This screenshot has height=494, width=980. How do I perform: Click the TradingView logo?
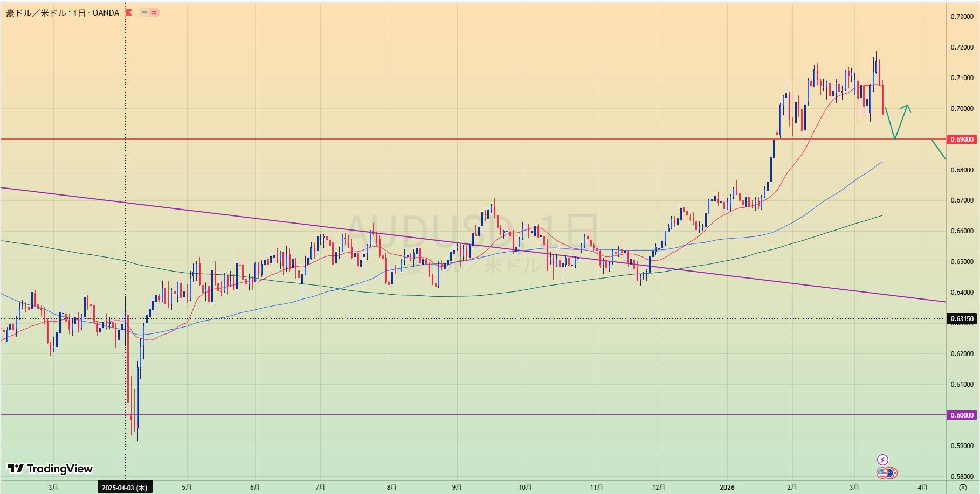click(50, 469)
